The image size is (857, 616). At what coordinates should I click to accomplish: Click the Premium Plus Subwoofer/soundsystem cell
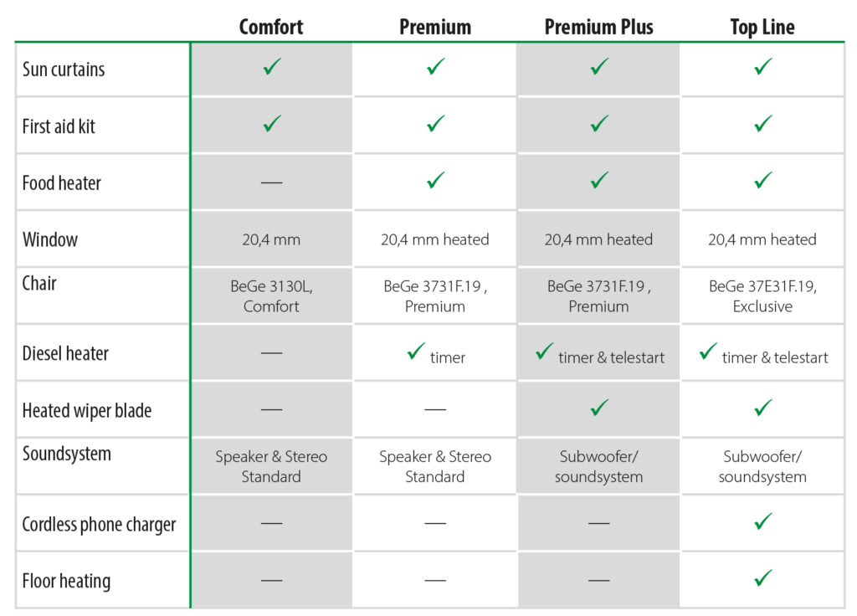599,467
